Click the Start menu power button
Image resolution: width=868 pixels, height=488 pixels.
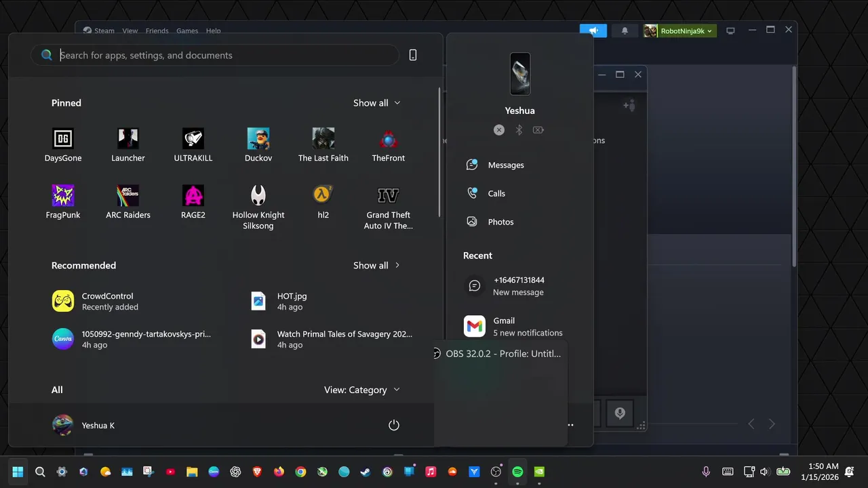pyautogui.click(x=394, y=425)
